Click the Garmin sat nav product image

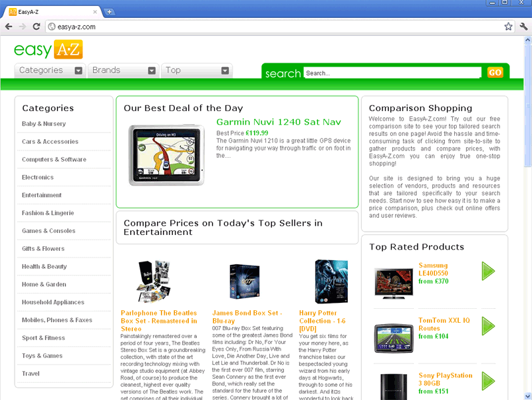click(x=166, y=155)
